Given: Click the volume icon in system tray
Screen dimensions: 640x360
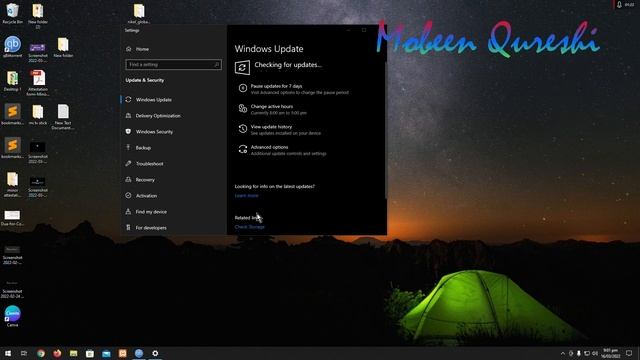Looking at the screenshot, I should tap(595, 353).
